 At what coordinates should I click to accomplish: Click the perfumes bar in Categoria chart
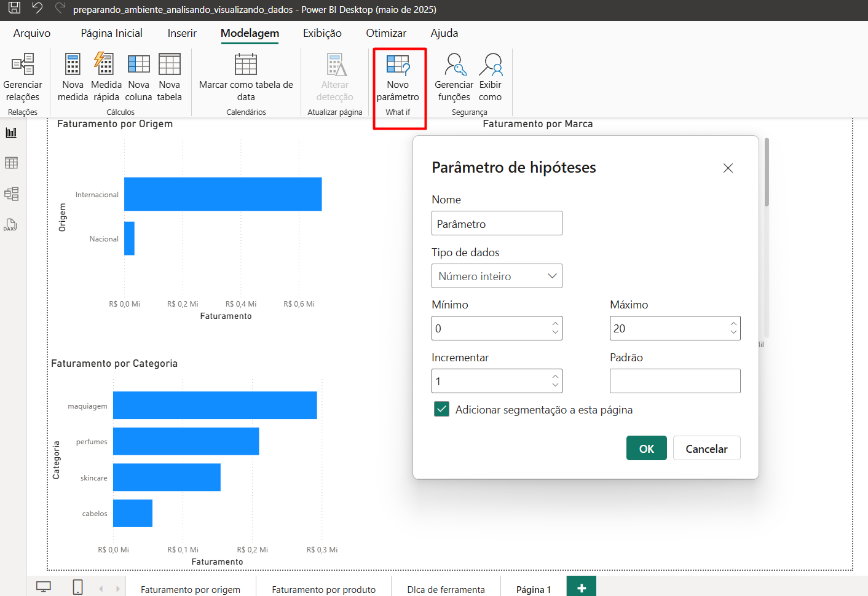[x=186, y=441]
